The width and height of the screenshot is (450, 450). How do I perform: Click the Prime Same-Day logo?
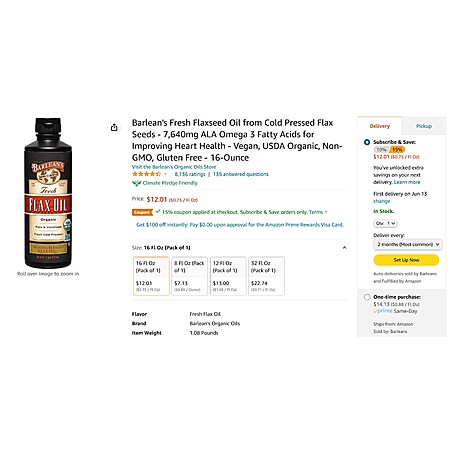pos(383,311)
